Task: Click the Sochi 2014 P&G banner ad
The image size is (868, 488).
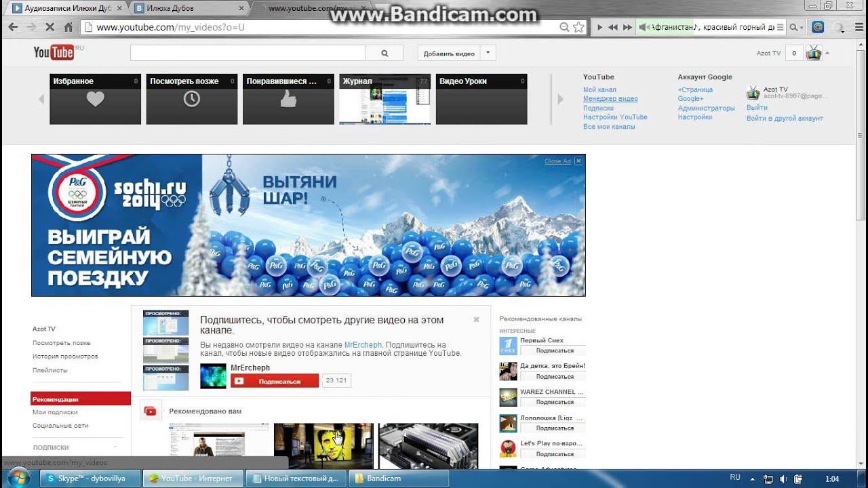Action: (x=309, y=225)
